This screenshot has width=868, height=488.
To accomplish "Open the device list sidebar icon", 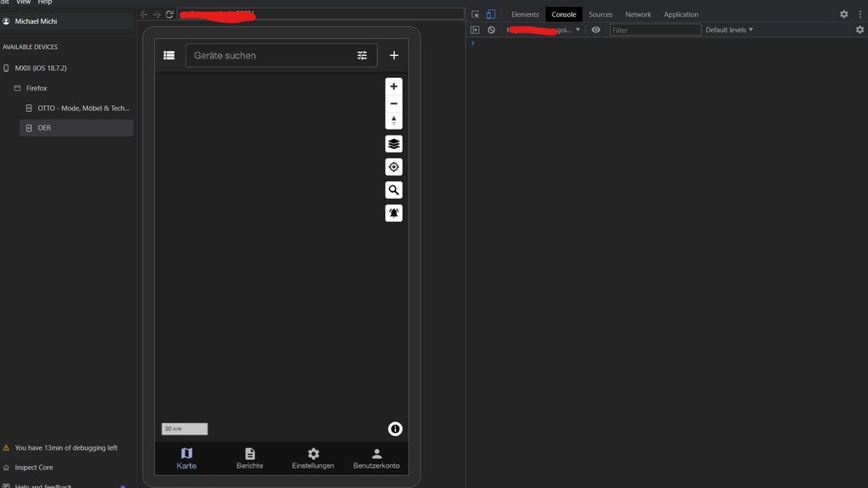I will pyautogui.click(x=169, y=55).
